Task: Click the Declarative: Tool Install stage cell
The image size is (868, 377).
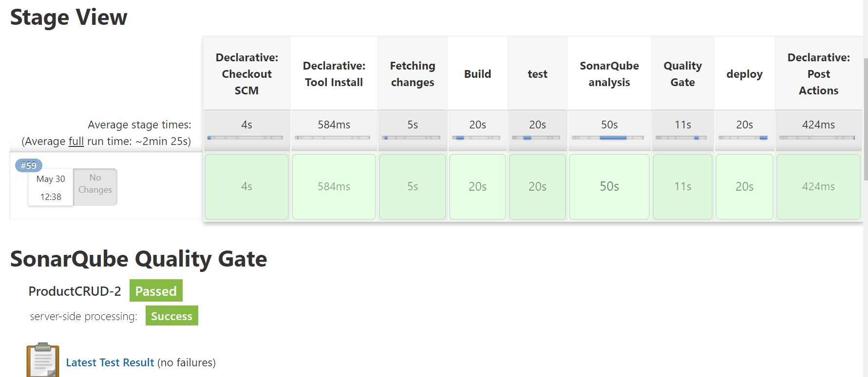Action: tap(334, 186)
